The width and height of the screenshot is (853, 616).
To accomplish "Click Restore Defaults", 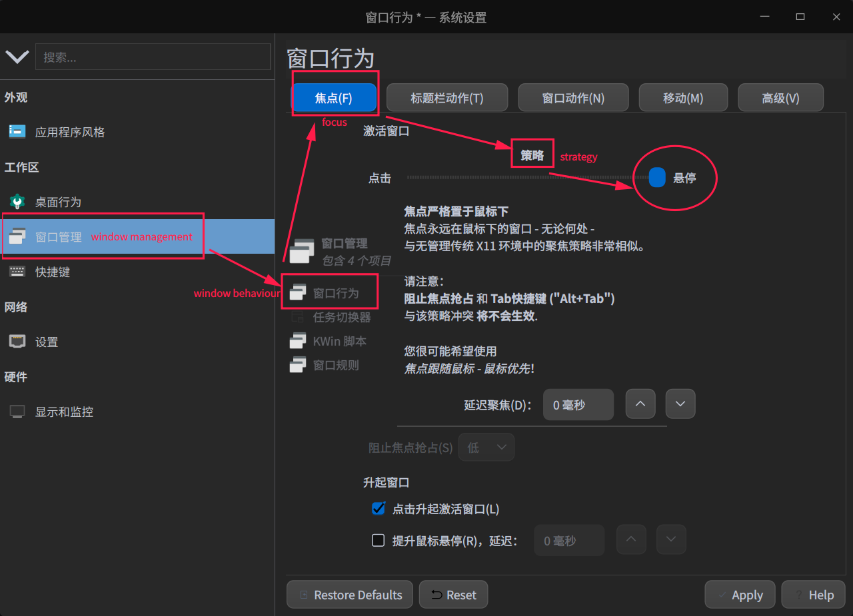I will pos(349,594).
